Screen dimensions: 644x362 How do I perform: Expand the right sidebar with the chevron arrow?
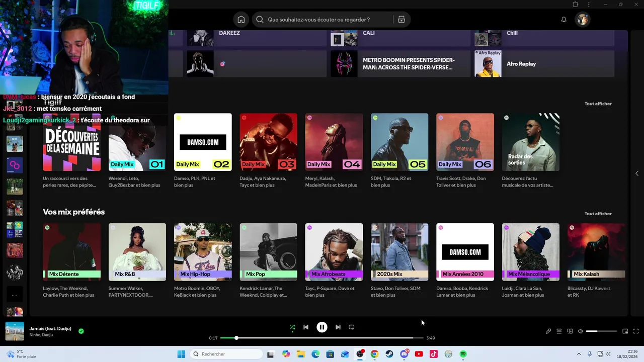tap(637, 173)
